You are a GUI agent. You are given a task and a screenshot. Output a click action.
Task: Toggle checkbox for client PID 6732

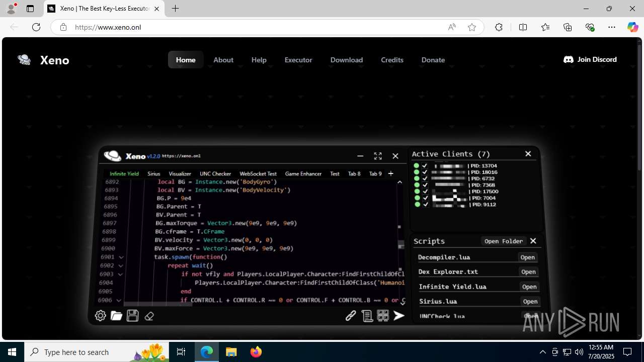pos(425,178)
